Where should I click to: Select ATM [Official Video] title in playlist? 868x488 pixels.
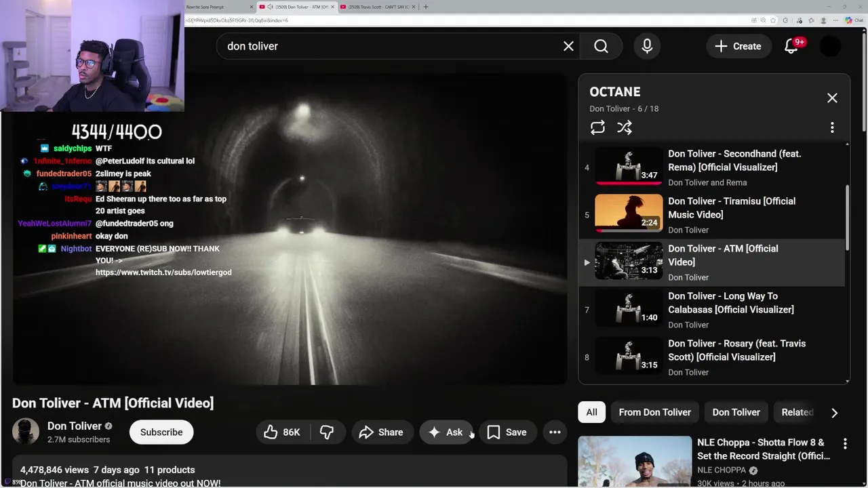[x=723, y=255]
